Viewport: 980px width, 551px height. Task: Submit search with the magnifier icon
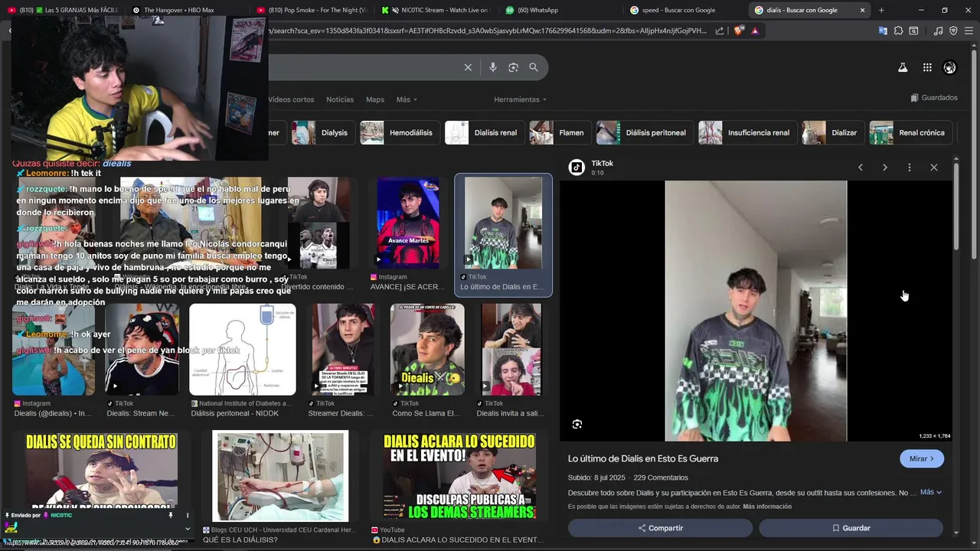click(x=534, y=67)
